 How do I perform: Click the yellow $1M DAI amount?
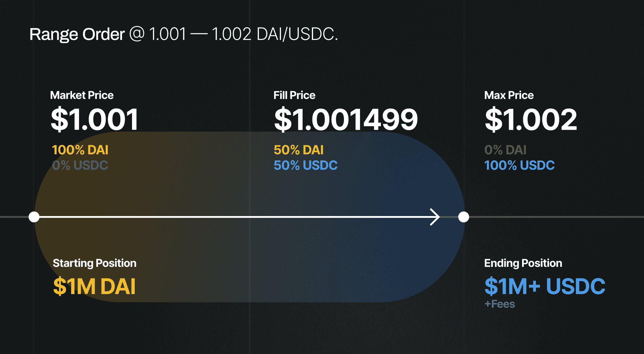coord(94,286)
